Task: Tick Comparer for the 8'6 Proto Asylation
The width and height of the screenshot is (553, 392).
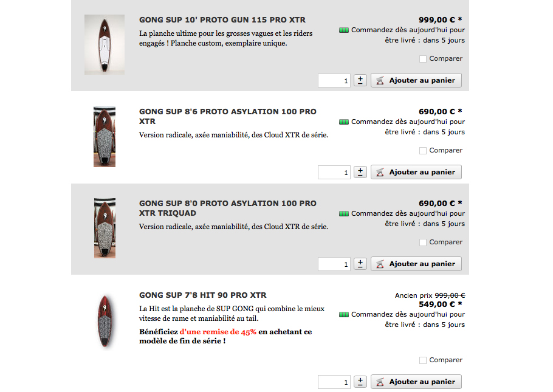Action: pyautogui.click(x=423, y=151)
